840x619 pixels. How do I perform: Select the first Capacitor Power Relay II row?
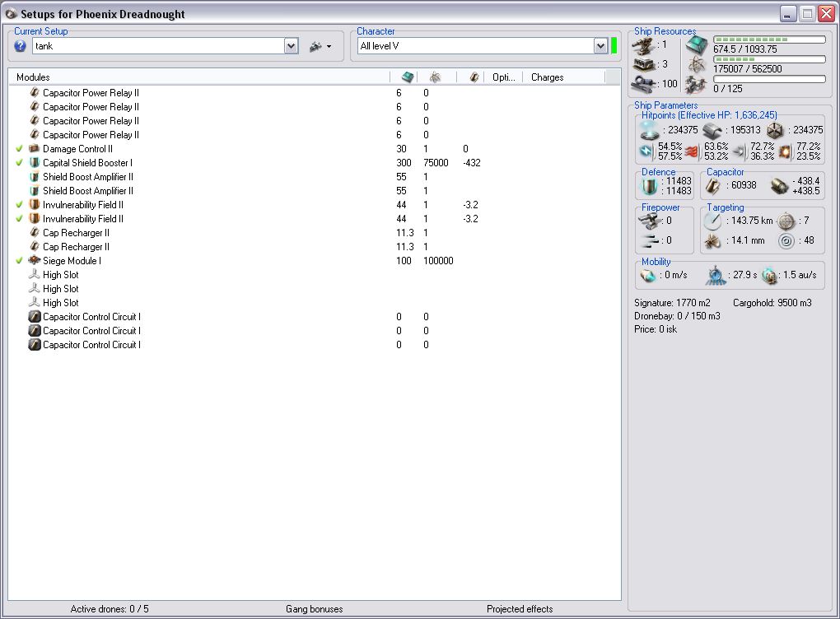(314, 93)
